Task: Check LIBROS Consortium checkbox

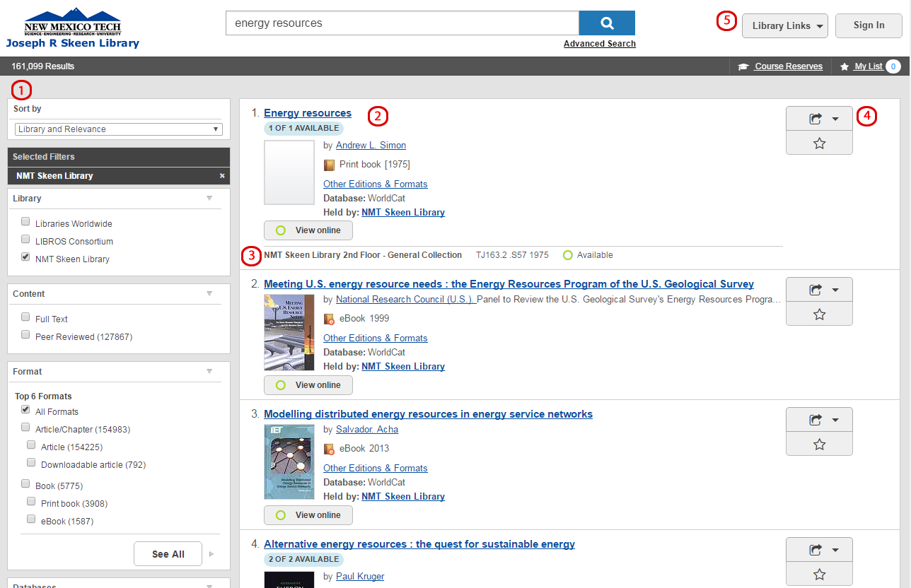Action: point(25,240)
